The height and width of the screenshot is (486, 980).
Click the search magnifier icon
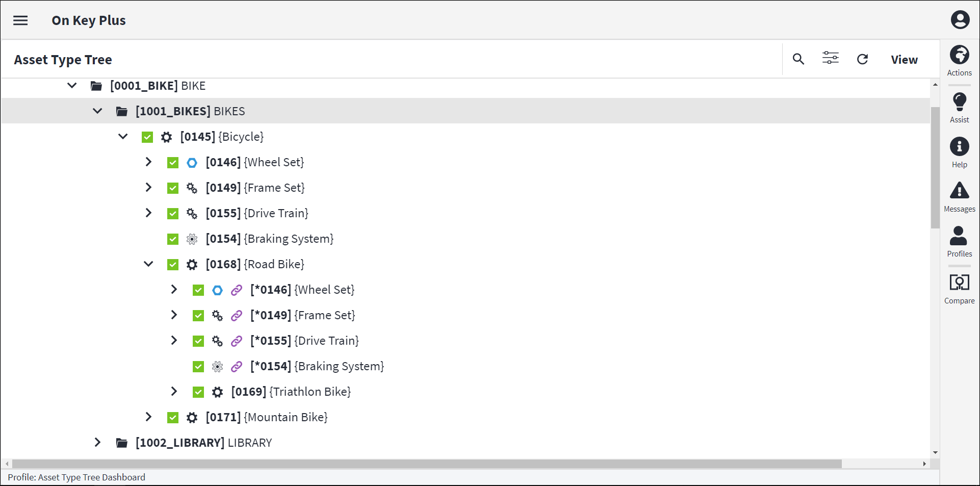point(798,59)
